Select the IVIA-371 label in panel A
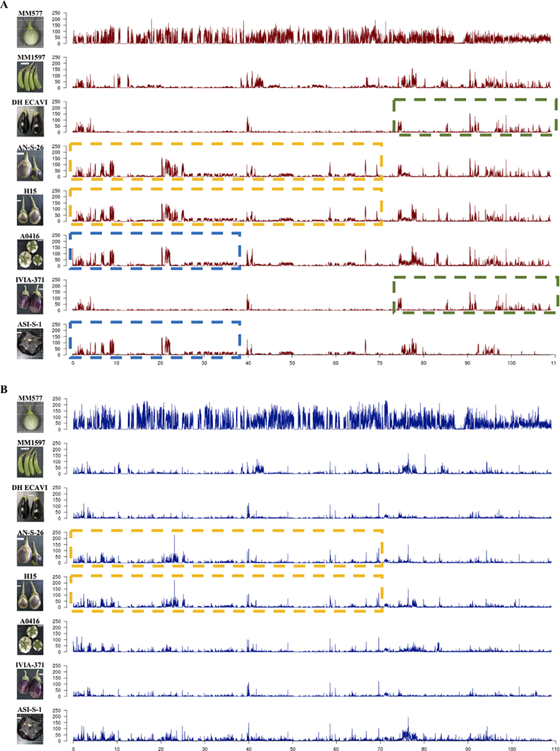Viewport: 560px width, 751px height. point(30,280)
